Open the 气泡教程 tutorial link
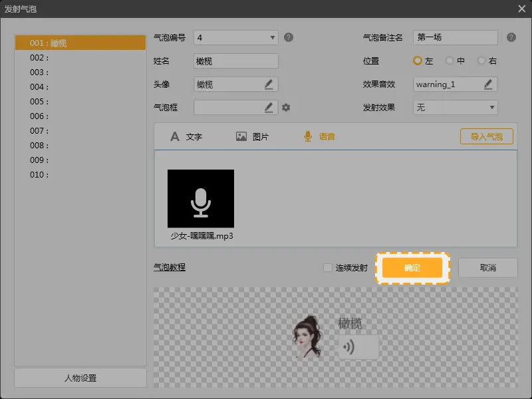Image resolution: width=532 pixels, height=399 pixels. click(x=169, y=267)
